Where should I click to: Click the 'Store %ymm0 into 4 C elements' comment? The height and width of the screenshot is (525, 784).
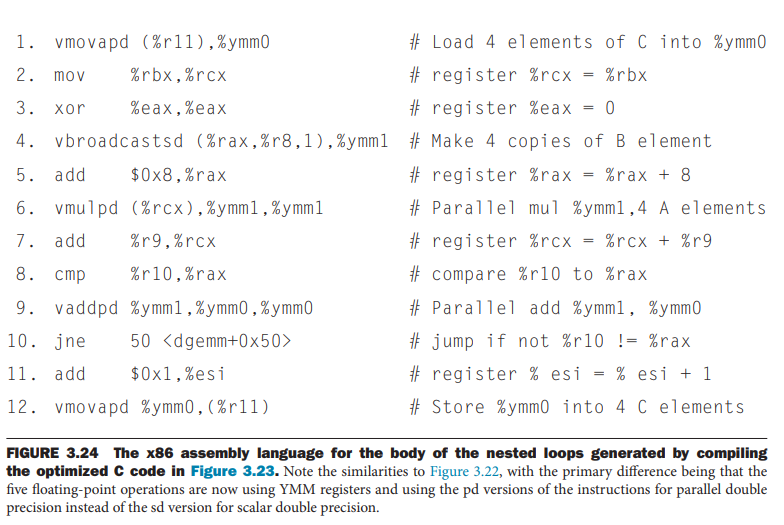pos(577,407)
